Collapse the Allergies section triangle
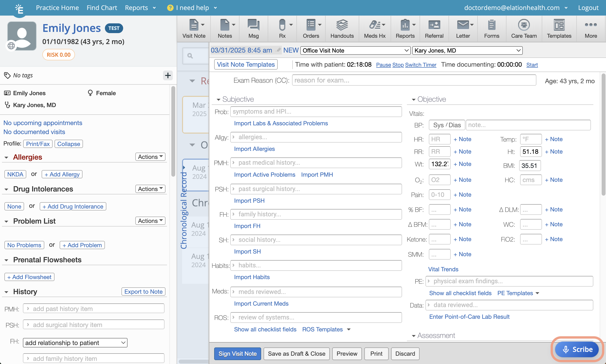 [7, 157]
